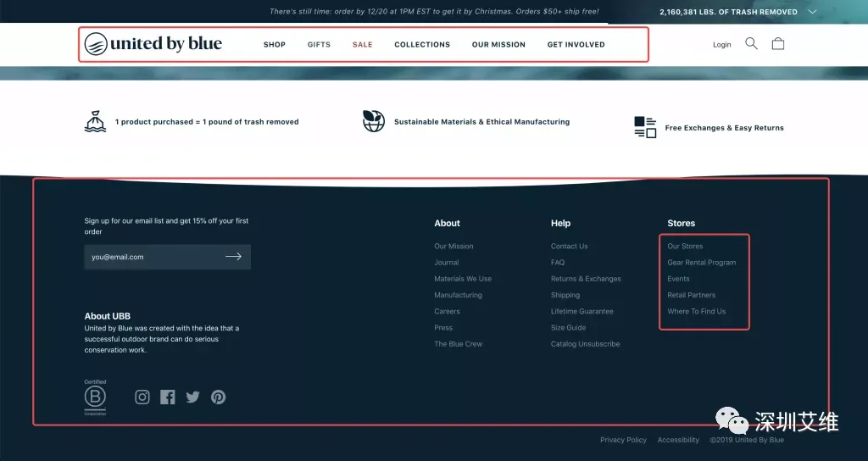Click the 'About UBB' heading
Image resolution: width=868 pixels, height=461 pixels.
click(x=108, y=316)
